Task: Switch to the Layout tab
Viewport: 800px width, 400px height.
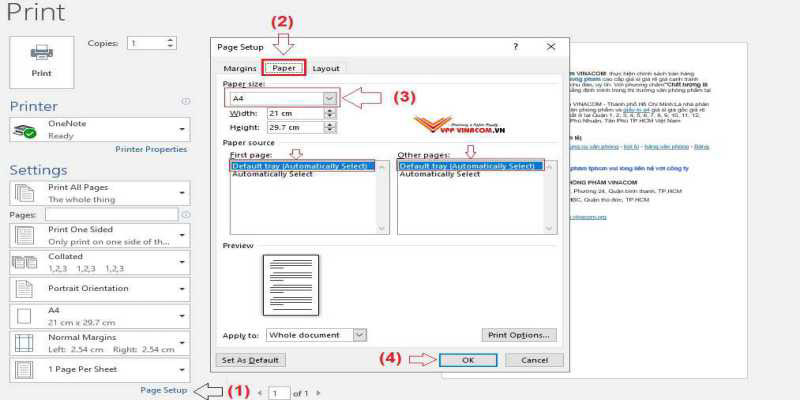Action: point(326,68)
